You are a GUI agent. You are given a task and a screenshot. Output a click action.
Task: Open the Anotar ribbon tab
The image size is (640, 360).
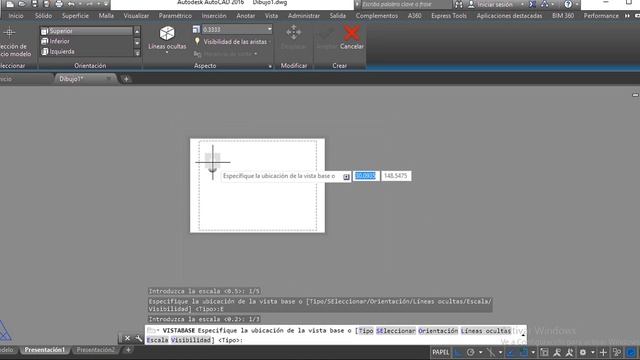246,16
